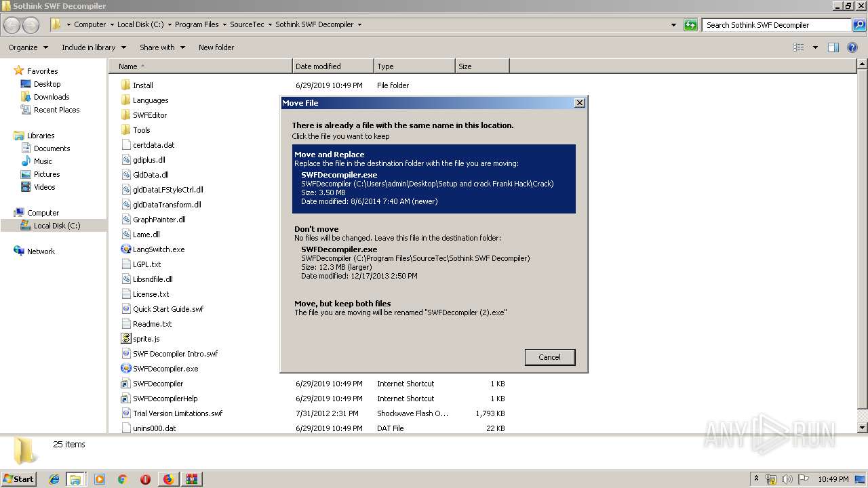The image size is (868, 488).
Task: Click Cancel in Move File dialog
Action: (x=549, y=357)
